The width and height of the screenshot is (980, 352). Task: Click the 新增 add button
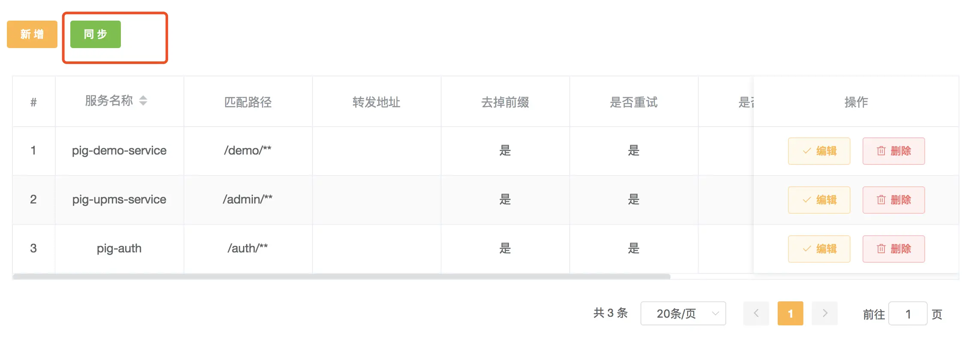pos(32,34)
